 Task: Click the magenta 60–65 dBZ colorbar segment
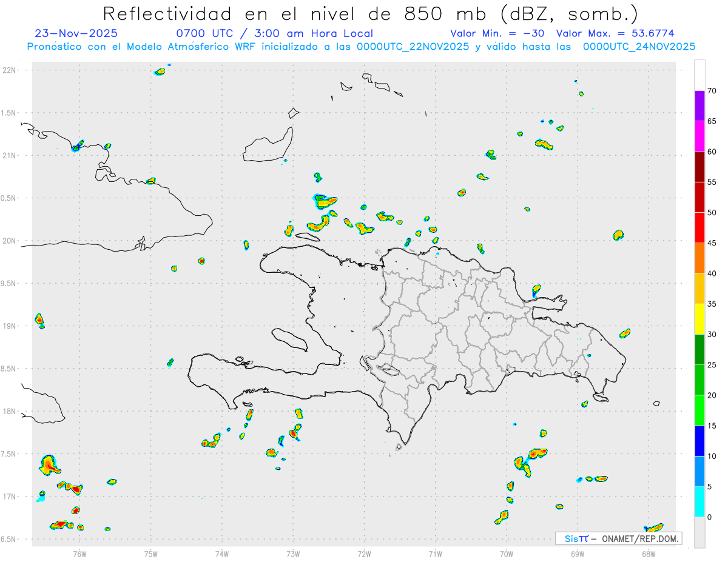click(699, 136)
